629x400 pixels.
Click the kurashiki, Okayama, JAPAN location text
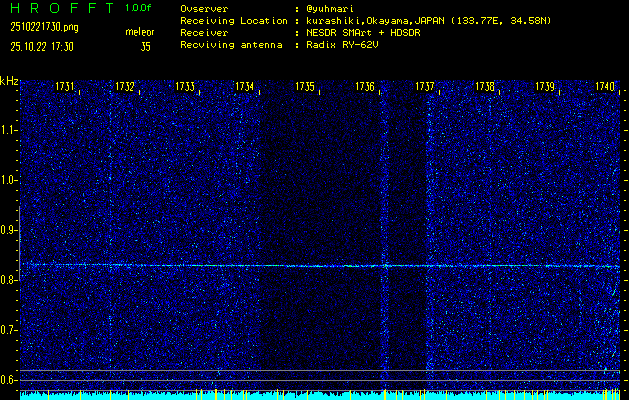click(428, 21)
